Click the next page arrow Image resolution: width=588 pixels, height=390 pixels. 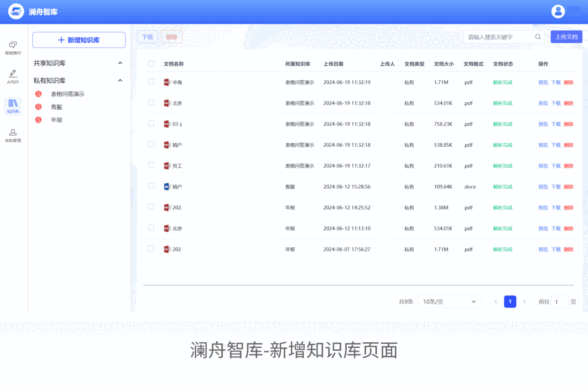525,301
